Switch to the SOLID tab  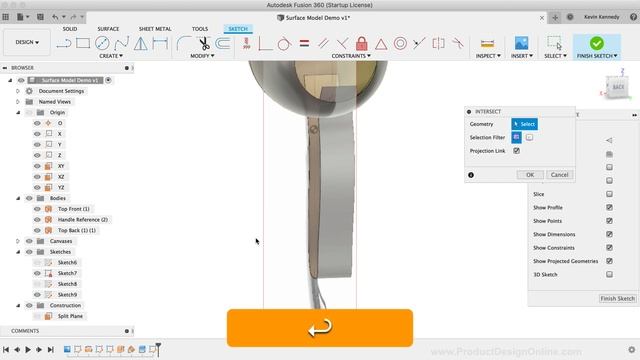coord(70,29)
